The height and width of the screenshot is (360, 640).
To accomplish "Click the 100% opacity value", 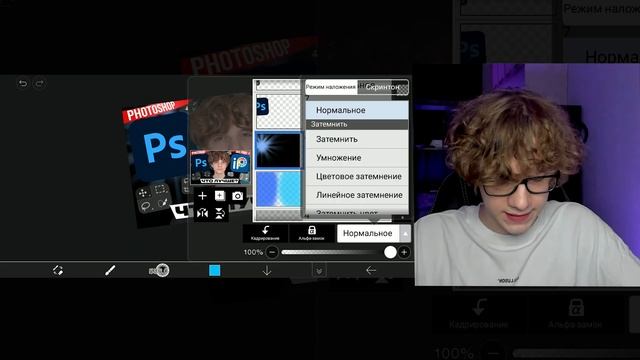I will coord(253,252).
